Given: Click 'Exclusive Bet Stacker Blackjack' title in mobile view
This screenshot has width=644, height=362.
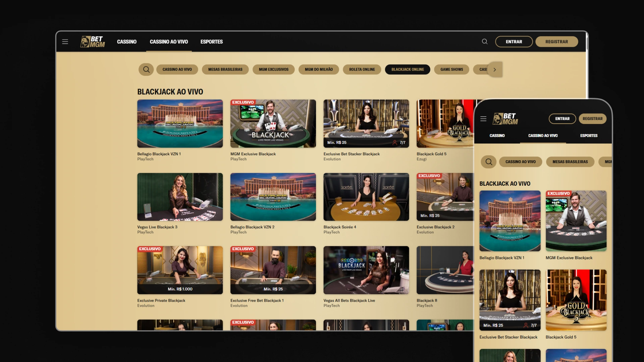Looking at the screenshot, I should pos(508,337).
